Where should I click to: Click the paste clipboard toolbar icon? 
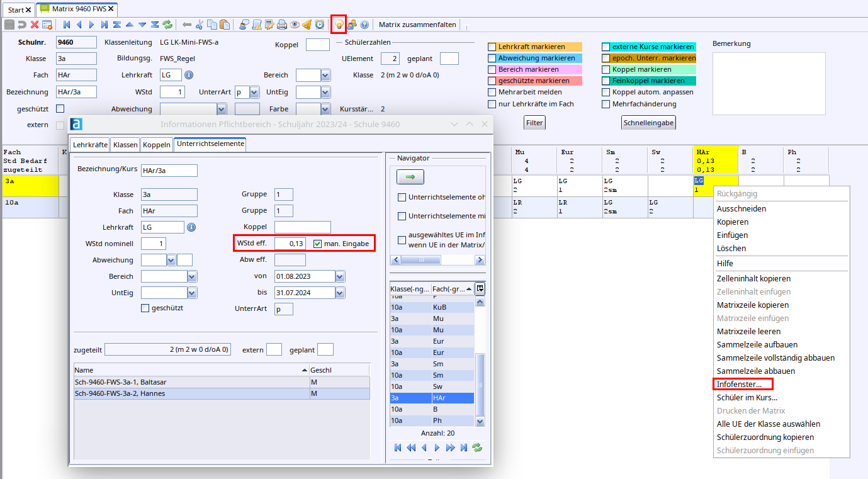(225, 25)
